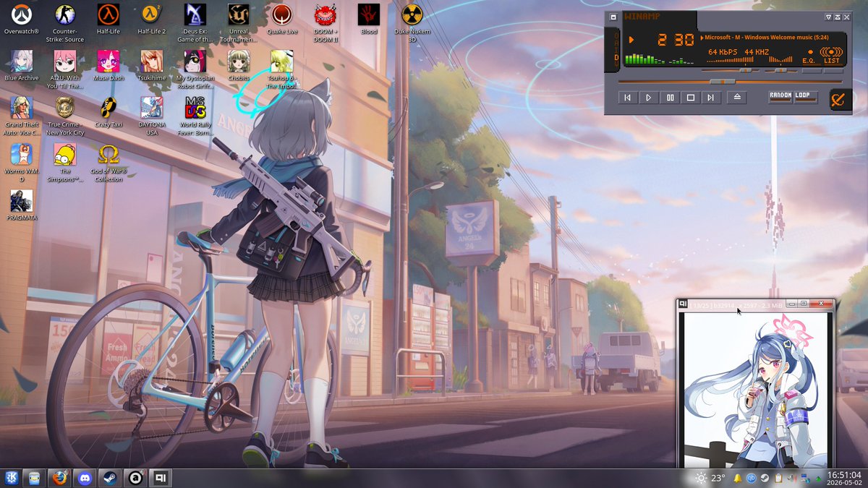Select the Worms W.M.D desktop icon
This screenshot has width=868, height=488.
coord(22,162)
